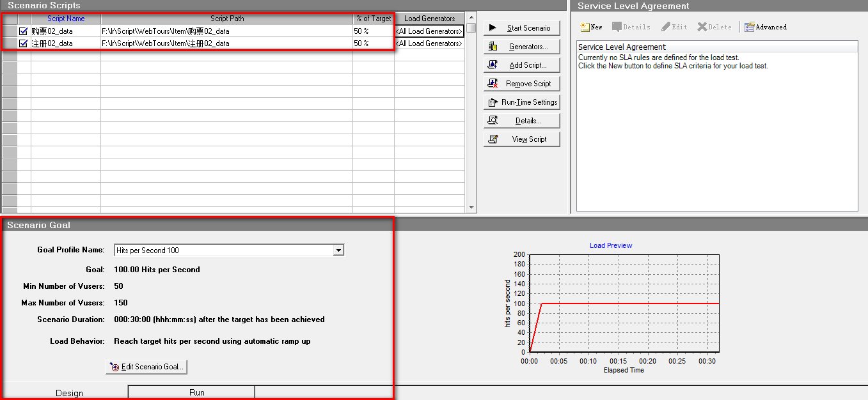Open Run-Time Settings button
The image size is (868, 400).
(x=521, y=102)
